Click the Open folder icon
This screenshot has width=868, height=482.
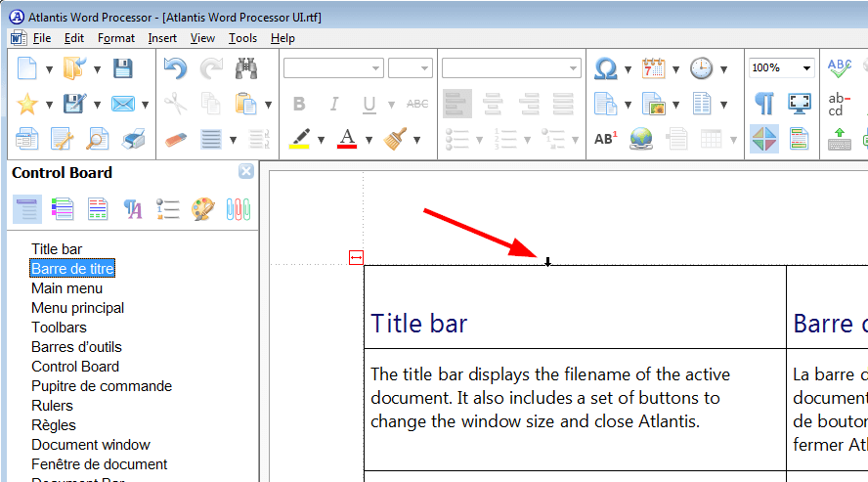[74, 68]
